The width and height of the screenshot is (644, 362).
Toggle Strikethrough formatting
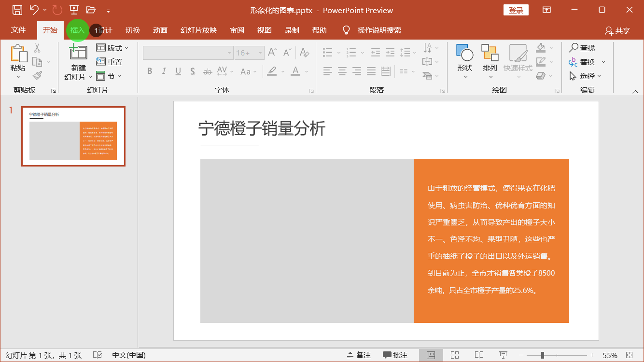coord(208,71)
